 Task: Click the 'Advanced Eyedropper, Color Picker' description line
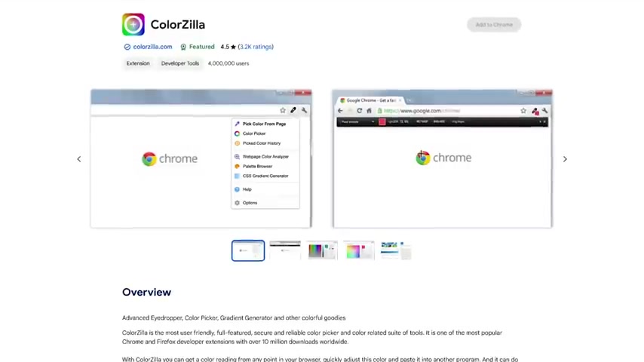pos(234,318)
